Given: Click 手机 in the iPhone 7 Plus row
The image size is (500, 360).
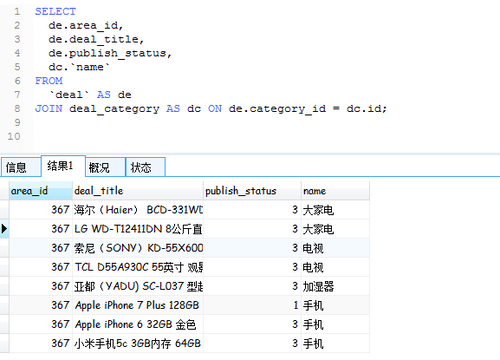Looking at the screenshot, I should pos(335,305).
